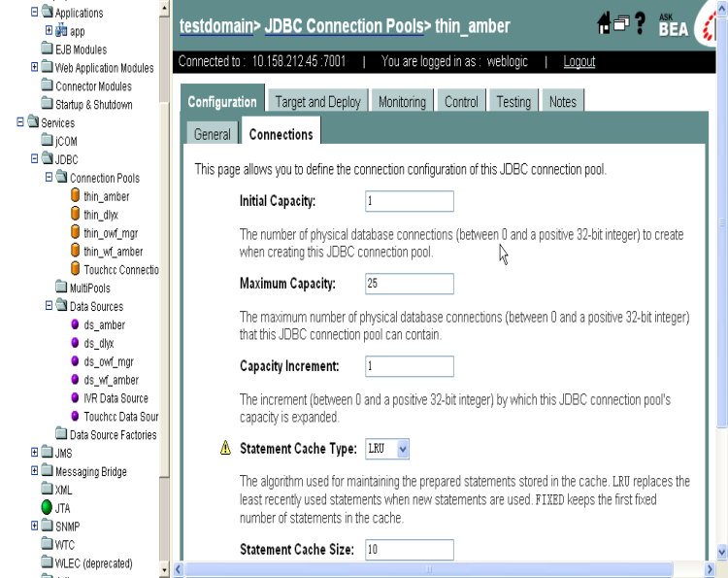Click the ds_owf_mgr purple data source icon
This screenshot has height=578, width=728.
[x=75, y=361]
